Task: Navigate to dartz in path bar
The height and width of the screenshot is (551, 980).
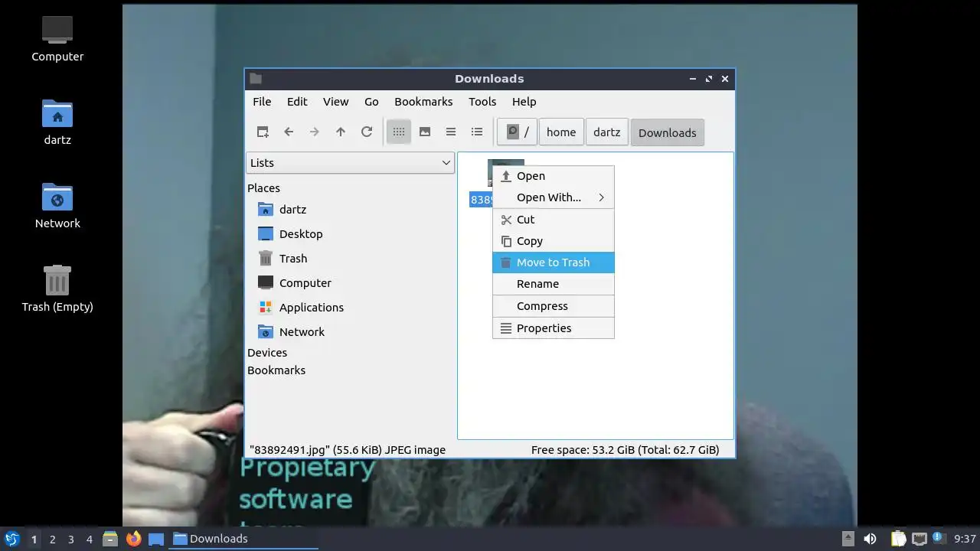Action: (x=606, y=132)
